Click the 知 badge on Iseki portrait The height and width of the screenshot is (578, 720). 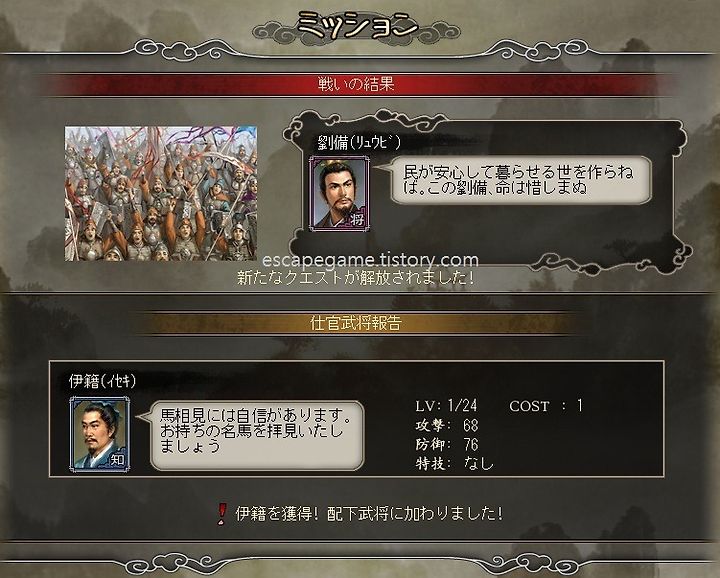coord(117,459)
